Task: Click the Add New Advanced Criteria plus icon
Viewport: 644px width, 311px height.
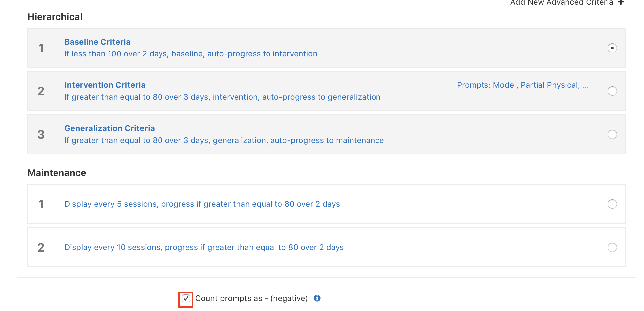Action: coord(621,3)
